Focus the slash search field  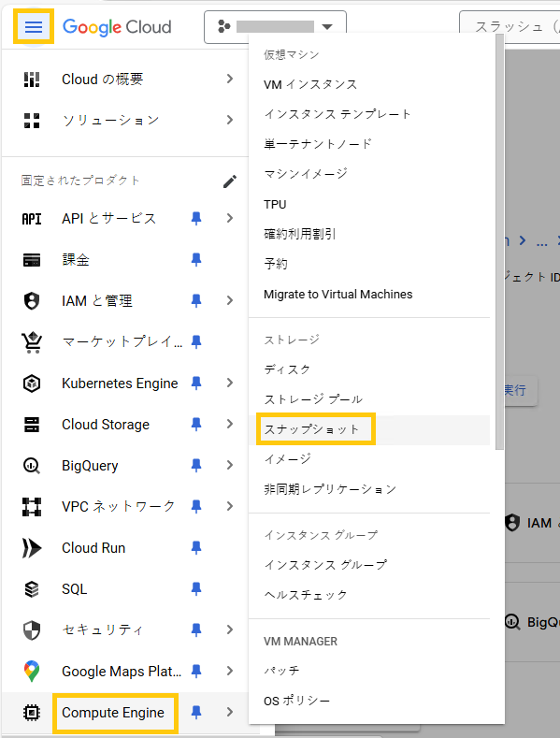coord(510,27)
